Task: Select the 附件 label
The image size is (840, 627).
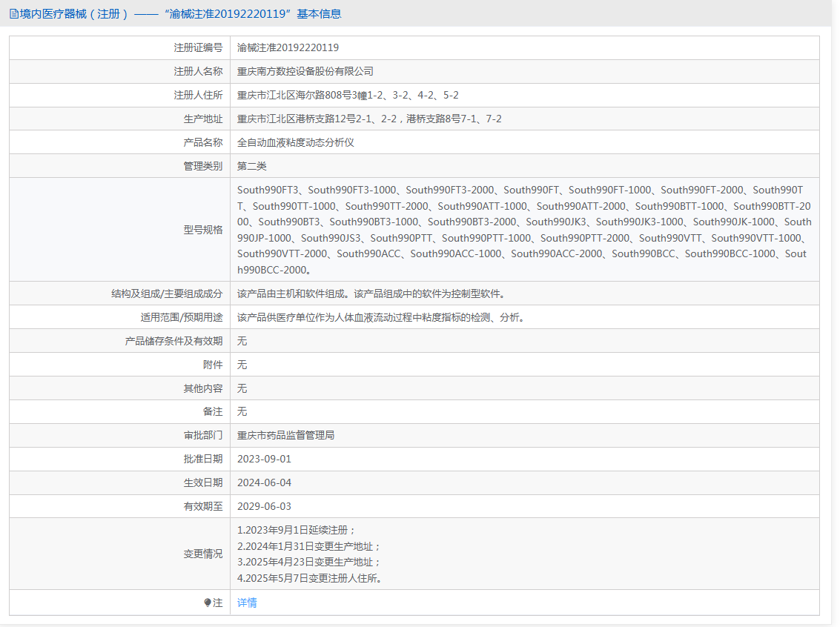Action: (x=213, y=365)
